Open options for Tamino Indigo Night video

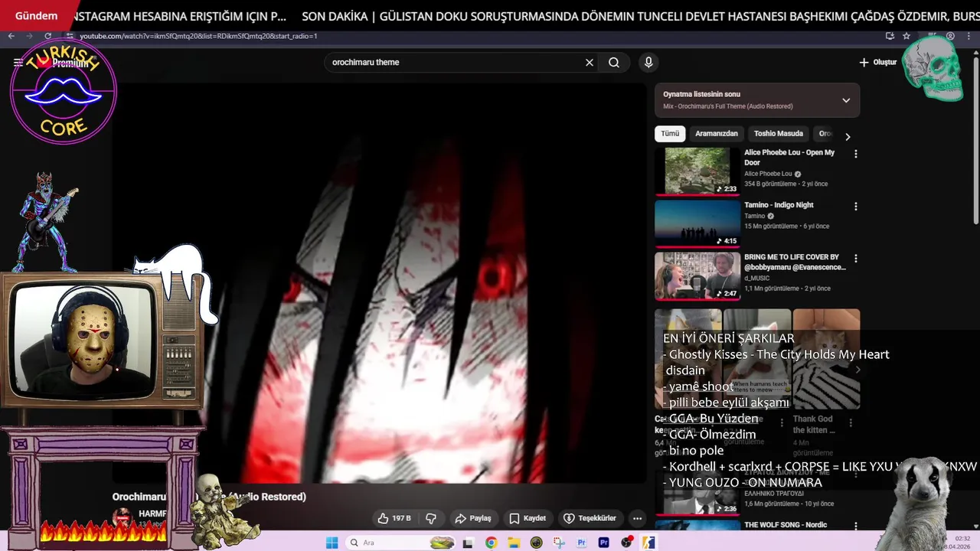point(856,206)
